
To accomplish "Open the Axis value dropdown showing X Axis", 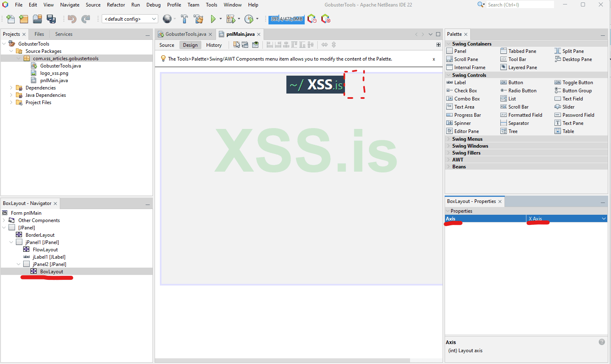I will [604, 219].
